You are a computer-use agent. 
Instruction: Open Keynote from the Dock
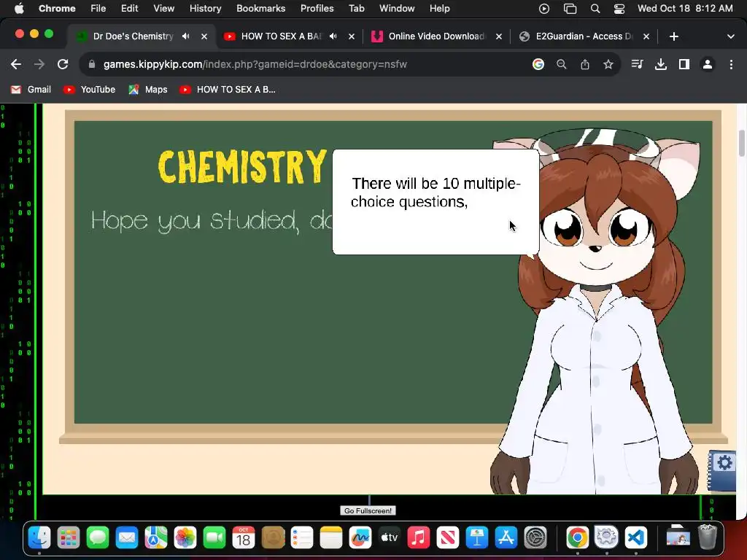[x=477, y=538]
